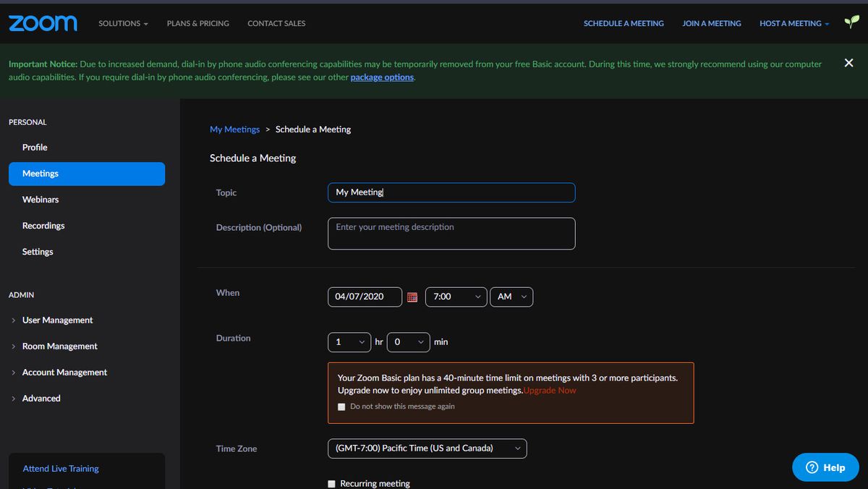
Task: Go back to My Meetings breadcrumb
Action: click(234, 129)
